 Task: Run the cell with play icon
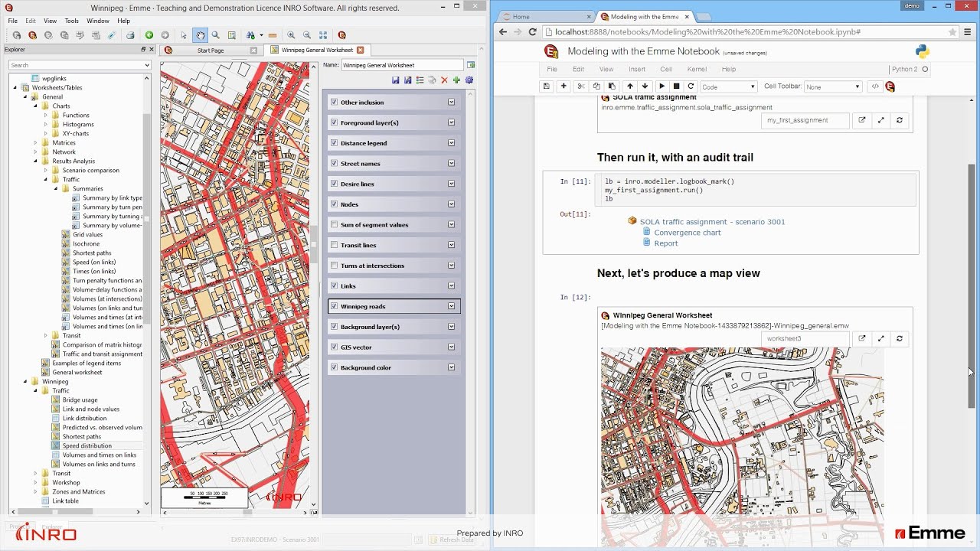(x=662, y=86)
